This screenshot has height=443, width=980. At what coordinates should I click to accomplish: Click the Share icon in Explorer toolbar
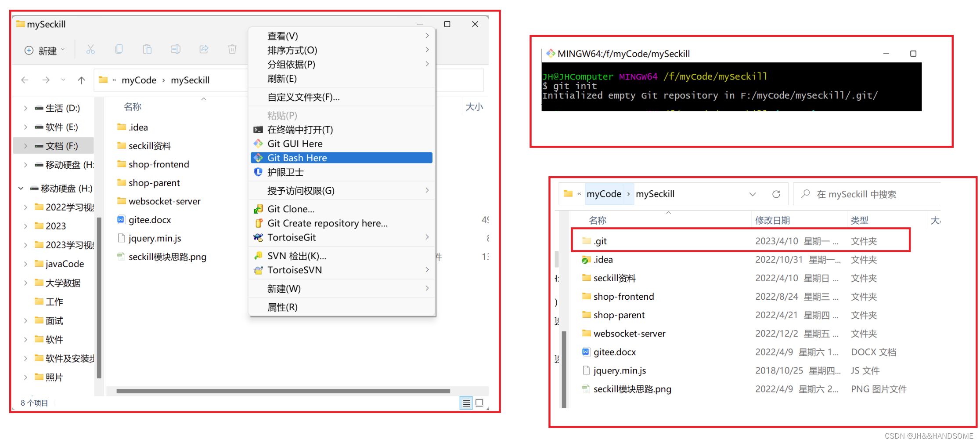[204, 49]
